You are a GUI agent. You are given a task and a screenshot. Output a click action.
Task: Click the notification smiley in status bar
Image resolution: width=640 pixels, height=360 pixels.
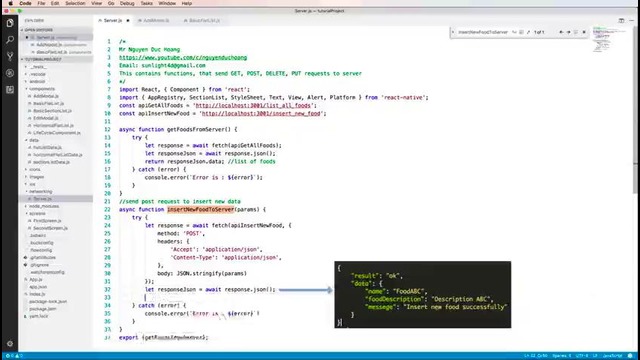pos(631,356)
